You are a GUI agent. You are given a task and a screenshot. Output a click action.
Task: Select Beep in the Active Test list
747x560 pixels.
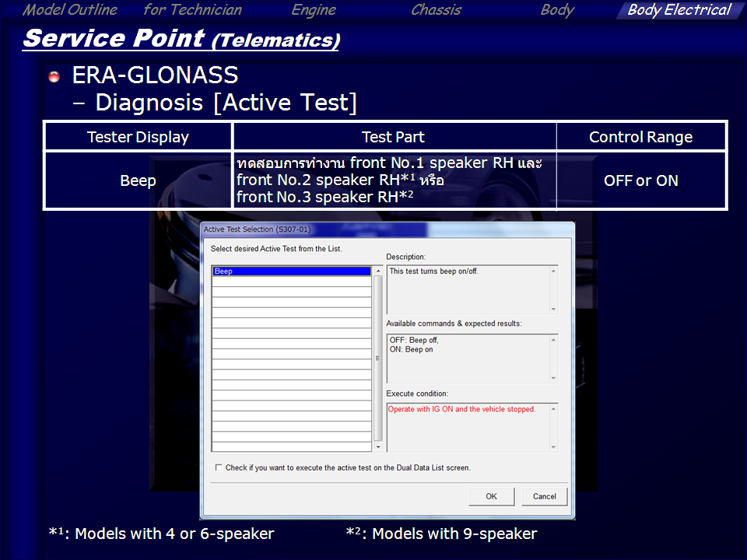tap(292, 271)
